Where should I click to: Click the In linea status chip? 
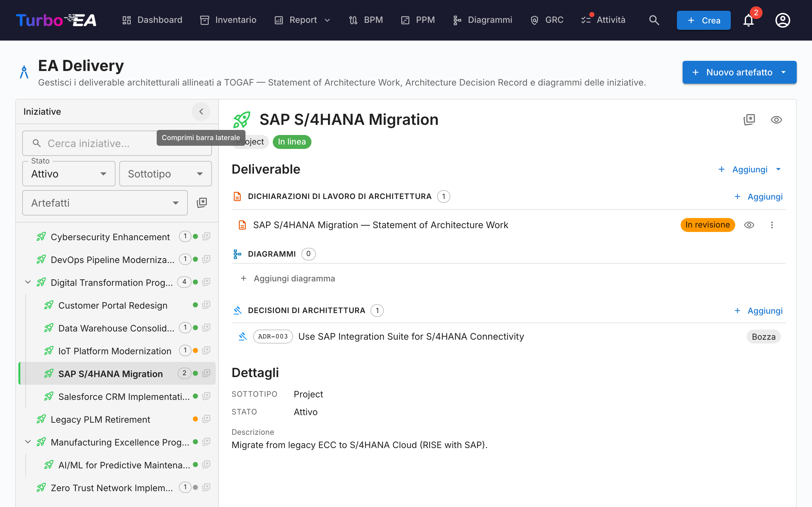[x=292, y=142]
